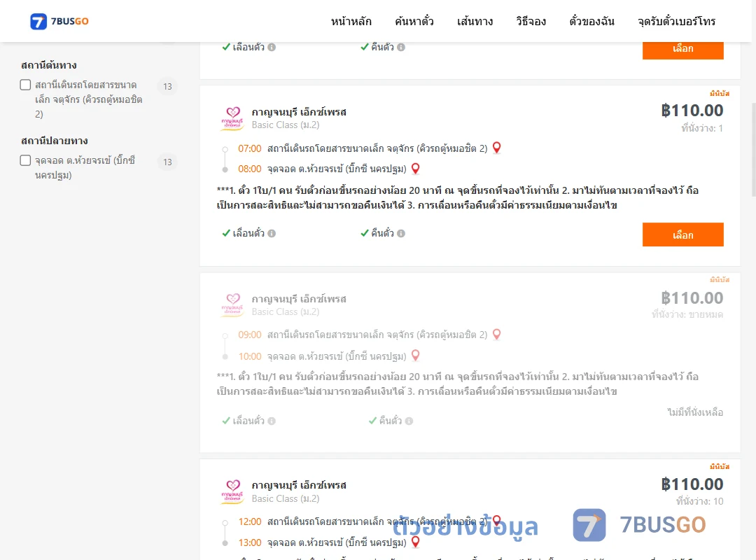This screenshot has width=756, height=560.
Task: Click คืนตั๋ว info icon in 09:00 card
Action: pos(409,421)
